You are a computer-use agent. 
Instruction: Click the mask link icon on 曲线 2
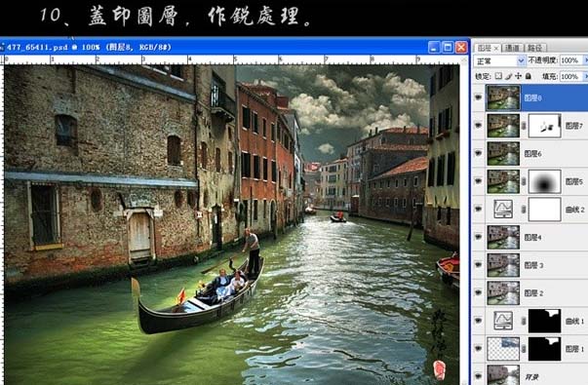524,210
